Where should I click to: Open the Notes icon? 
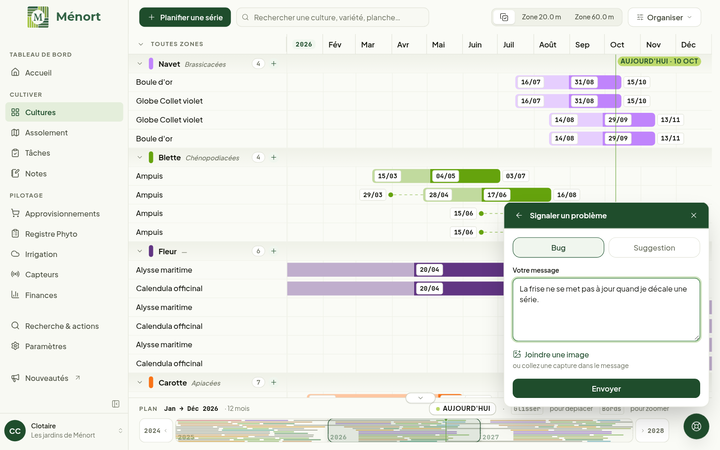coord(15,173)
